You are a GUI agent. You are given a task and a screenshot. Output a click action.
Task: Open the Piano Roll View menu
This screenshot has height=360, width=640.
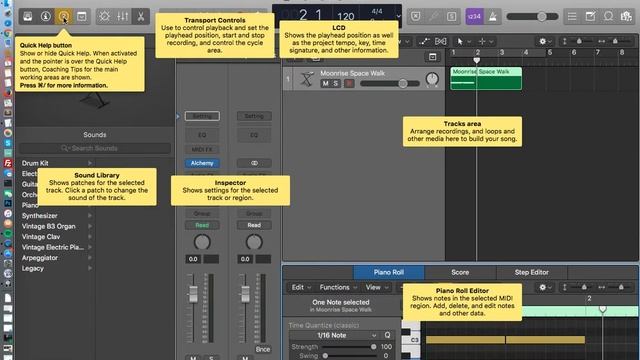(377, 287)
